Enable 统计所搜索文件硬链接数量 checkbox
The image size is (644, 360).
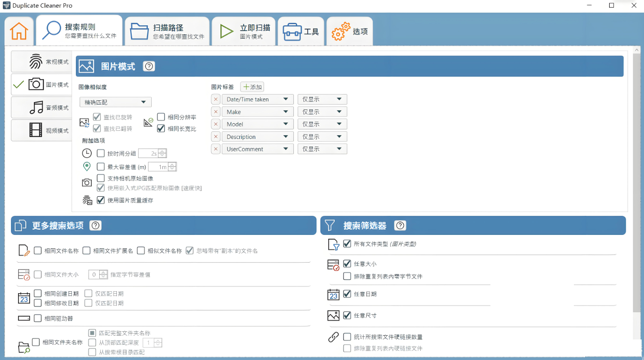[347, 337]
